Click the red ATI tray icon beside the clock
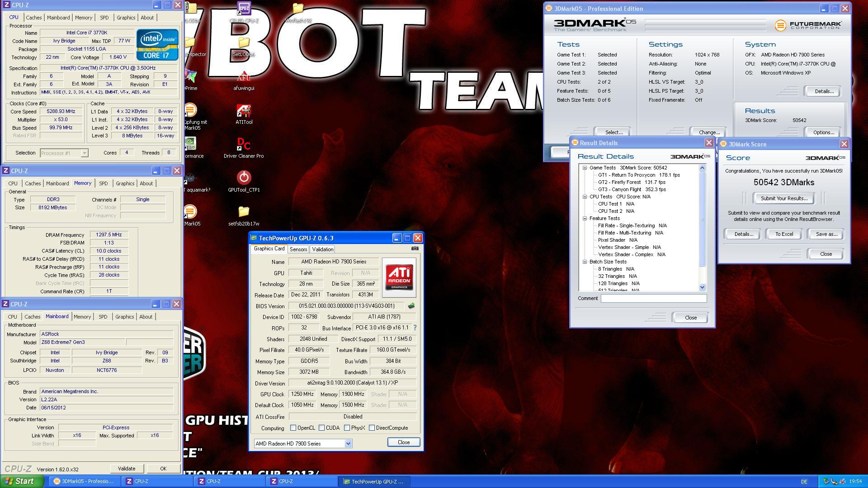Screen dimensions: 868x488 (x=843, y=481)
